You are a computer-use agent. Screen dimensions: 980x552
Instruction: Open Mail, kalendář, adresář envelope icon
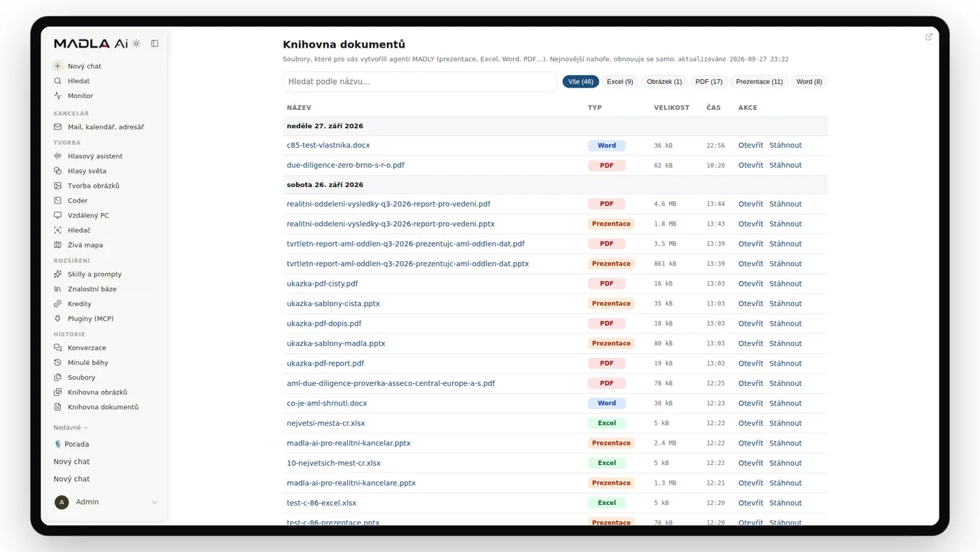point(58,127)
